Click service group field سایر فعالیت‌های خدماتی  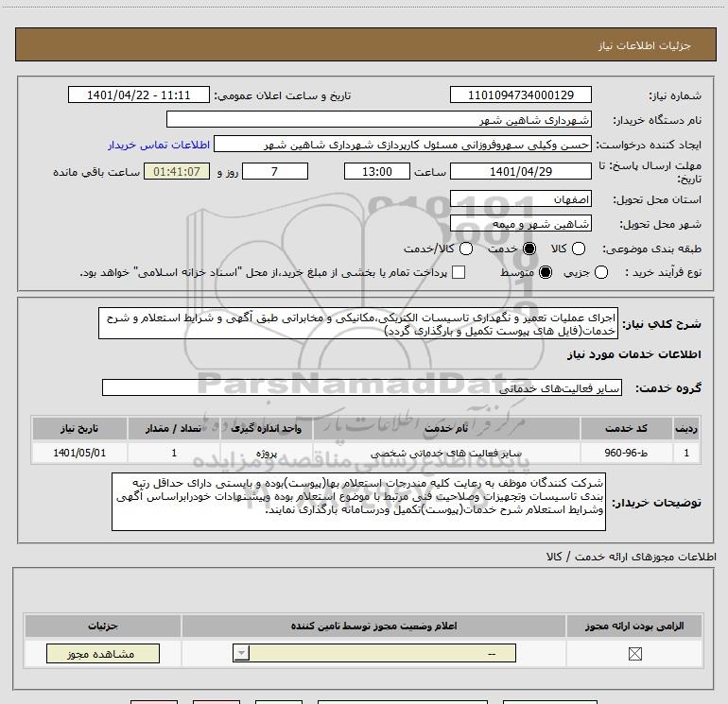click(362, 388)
